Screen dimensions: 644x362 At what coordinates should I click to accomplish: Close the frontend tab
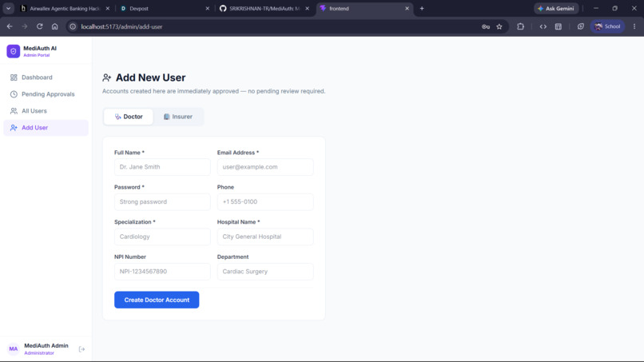pos(407,8)
